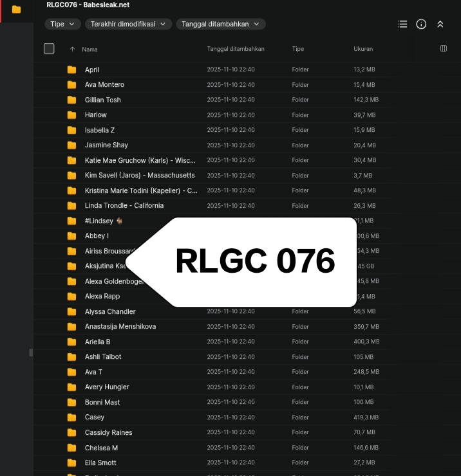Select the row sized 3,7 MB
Image resolution: width=461 pixels, height=476 pixels.
pos(247,176)
